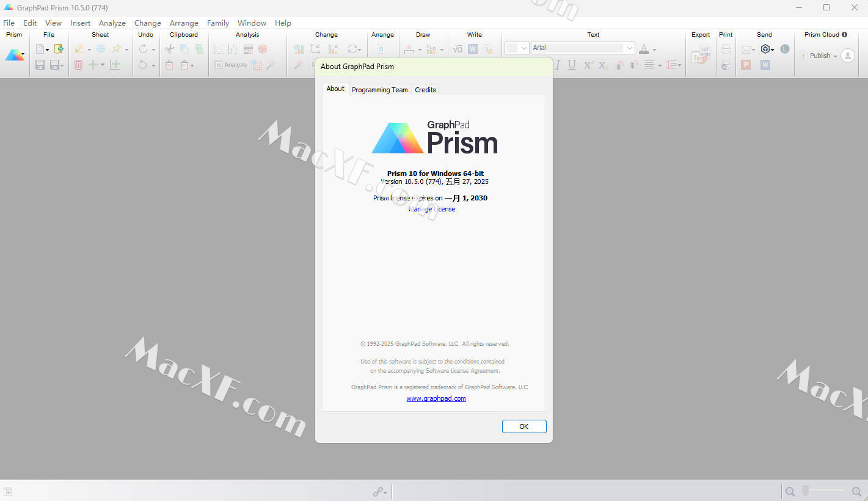Click the magic wand icon in Analysis group
This screenshot has height=501, width=868.
[271, 65]
